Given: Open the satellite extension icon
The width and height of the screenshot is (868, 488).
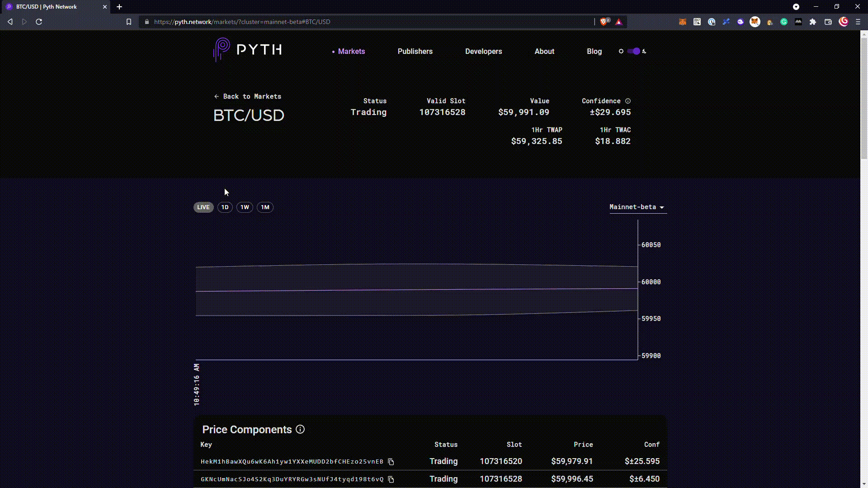Looking at the screenshot, I should [726, 22].
